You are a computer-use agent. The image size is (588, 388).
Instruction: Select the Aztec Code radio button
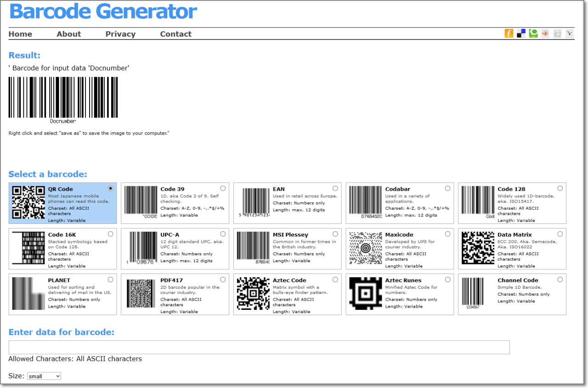(335, 280)
